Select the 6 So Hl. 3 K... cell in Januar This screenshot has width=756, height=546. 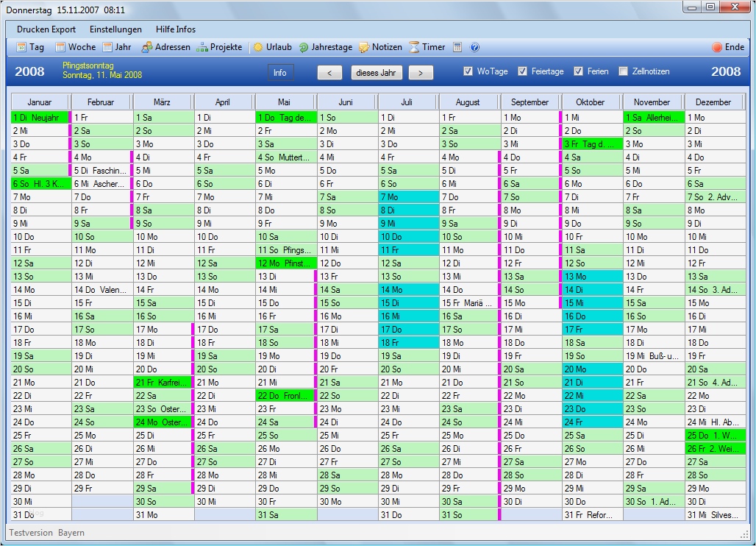click(x=41, y=183)
